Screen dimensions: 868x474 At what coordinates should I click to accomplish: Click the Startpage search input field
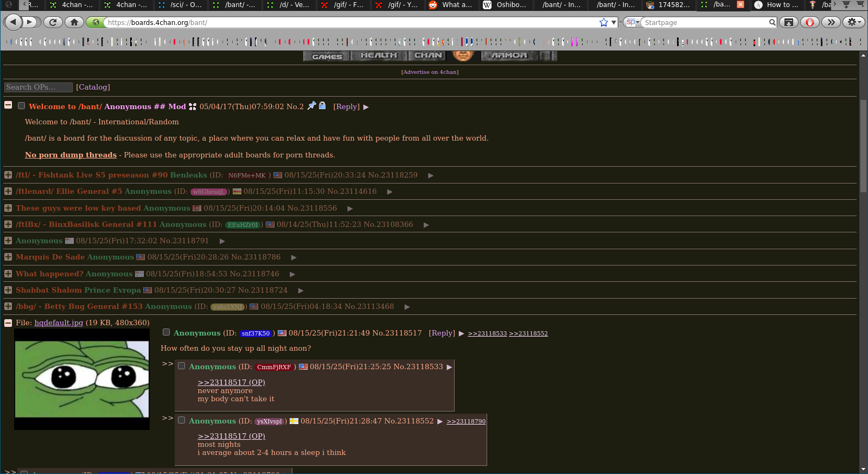tap(705, 22)
